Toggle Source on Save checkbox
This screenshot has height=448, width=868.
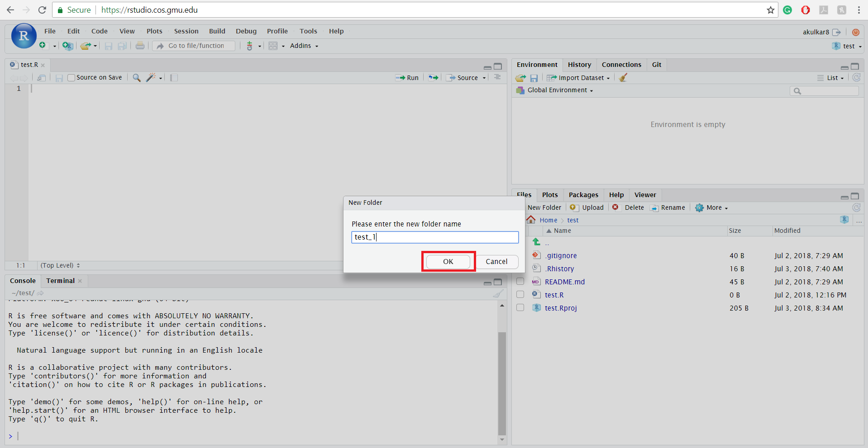pyautogui.click(x=71, y=78)
